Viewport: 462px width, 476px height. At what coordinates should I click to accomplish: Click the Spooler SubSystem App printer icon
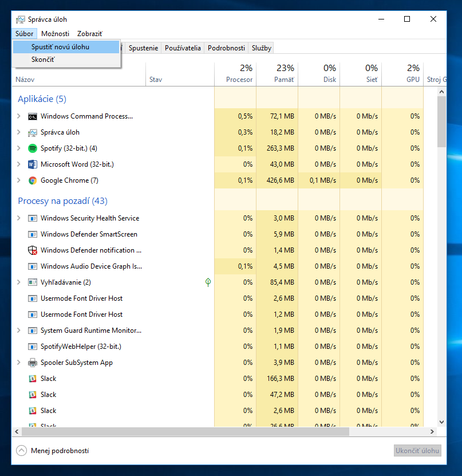tap(33, 363)
